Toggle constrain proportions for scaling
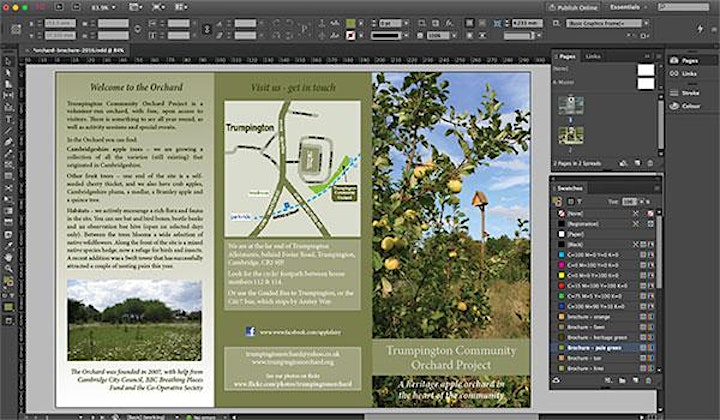Screen dimensions: 720x420 (x=207, y=29)
